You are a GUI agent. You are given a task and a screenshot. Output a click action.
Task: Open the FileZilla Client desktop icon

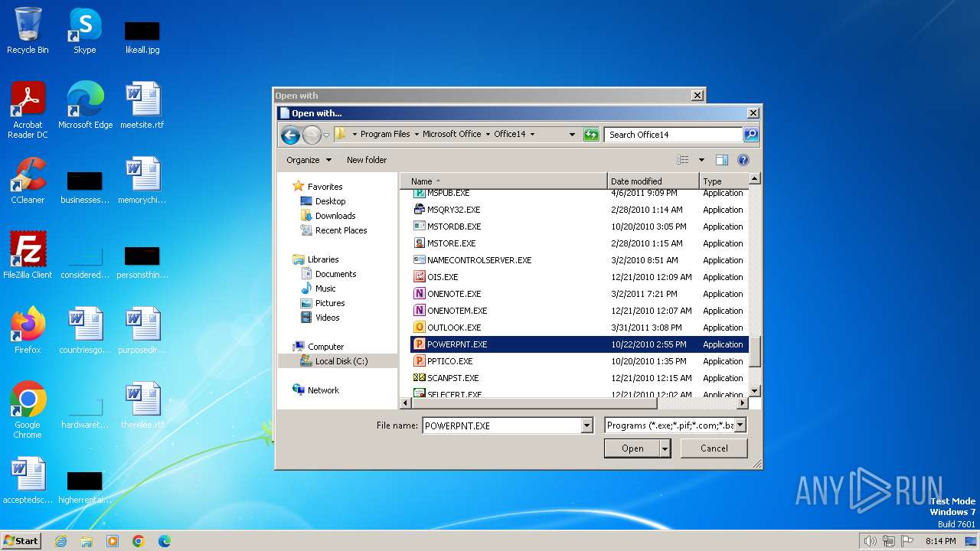[x=28, y=256]
